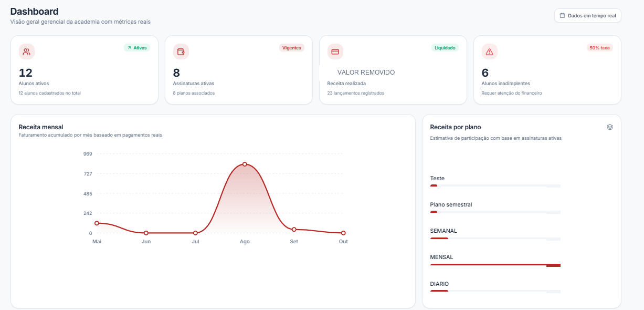
Task: Click the 'Receita realizada' card label
Action: 346,84
